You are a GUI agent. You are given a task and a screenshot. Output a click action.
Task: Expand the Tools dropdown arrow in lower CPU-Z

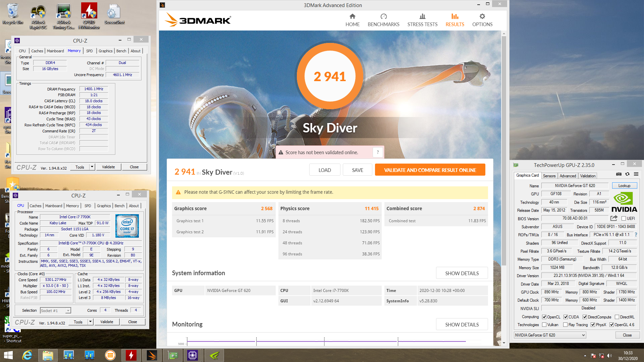[x=90, y=322]
